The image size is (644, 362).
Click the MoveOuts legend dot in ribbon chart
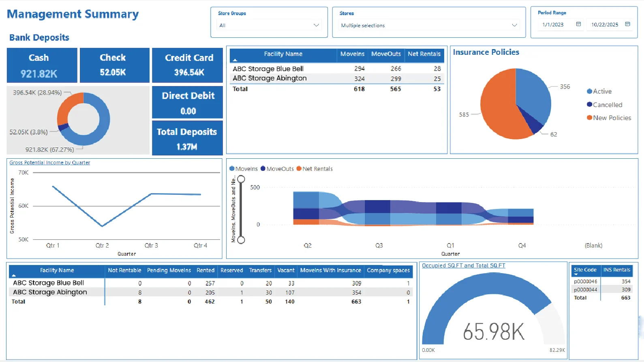point(263,169)
